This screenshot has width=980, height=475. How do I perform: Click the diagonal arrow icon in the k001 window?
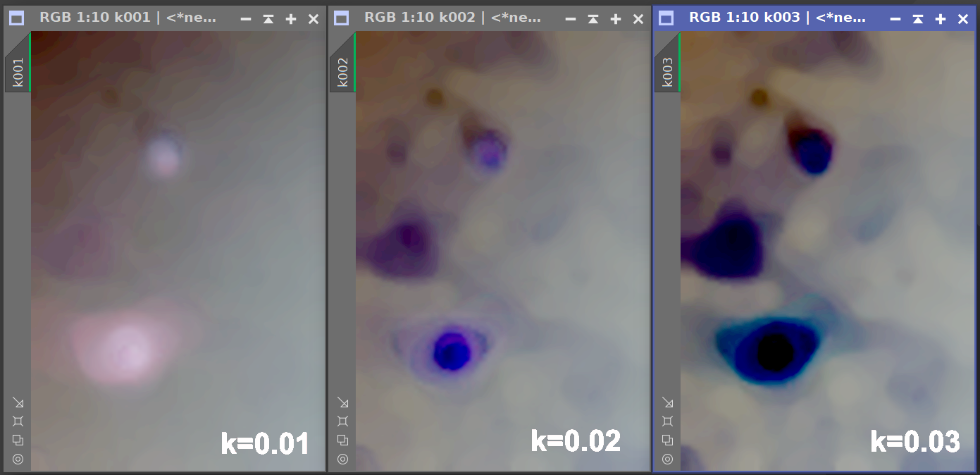coord(18,402)
